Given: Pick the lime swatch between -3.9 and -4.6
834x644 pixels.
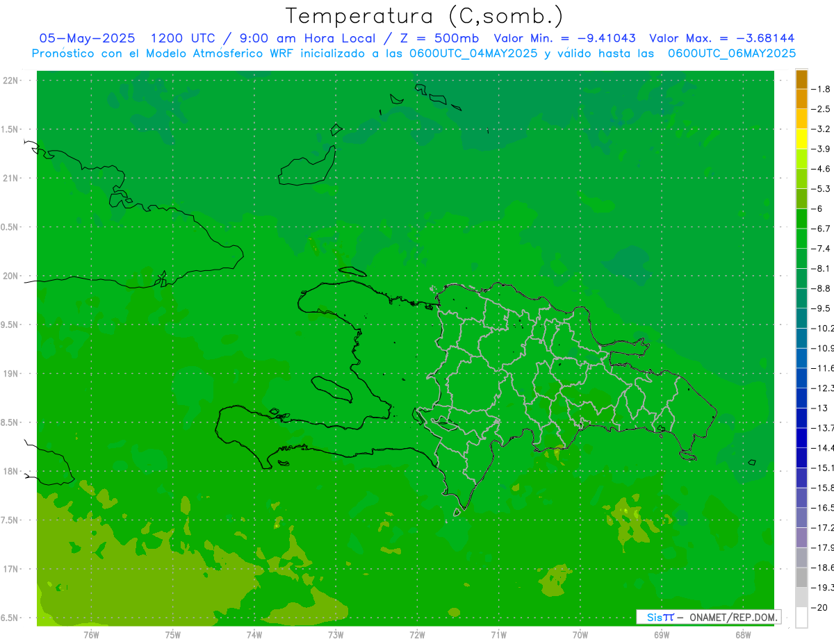Looking at the screenshot, I should click(801, 159).
